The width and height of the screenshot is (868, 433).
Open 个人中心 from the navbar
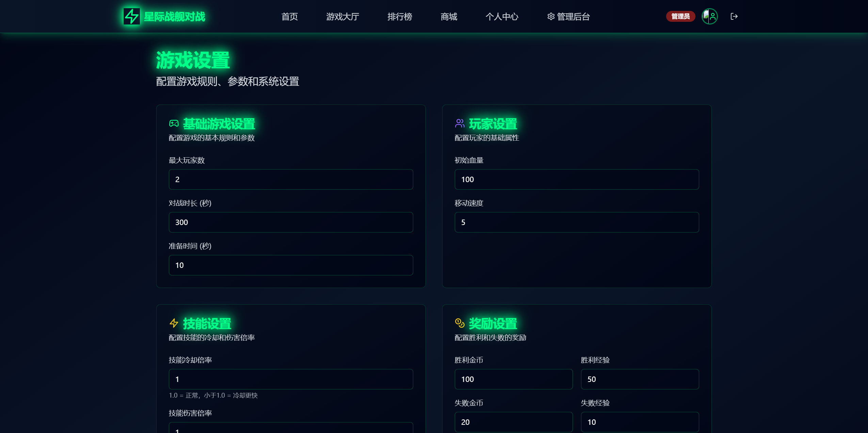click(502, 16)
